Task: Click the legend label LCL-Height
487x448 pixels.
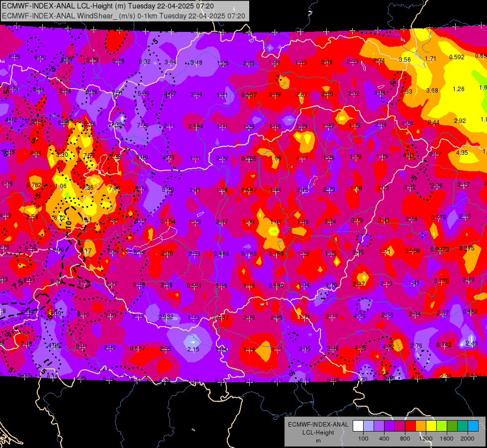Action: tap(318, 433)
